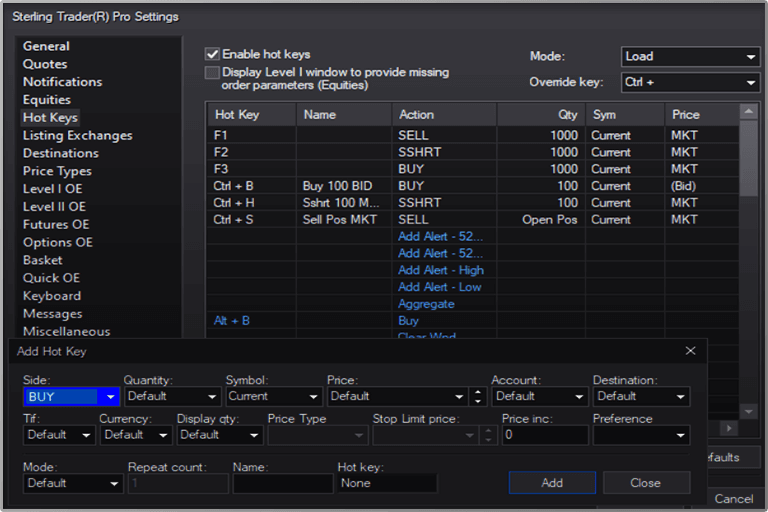Select the F3 BUY hot key row
768x512 pixels.
coord(473,169)
